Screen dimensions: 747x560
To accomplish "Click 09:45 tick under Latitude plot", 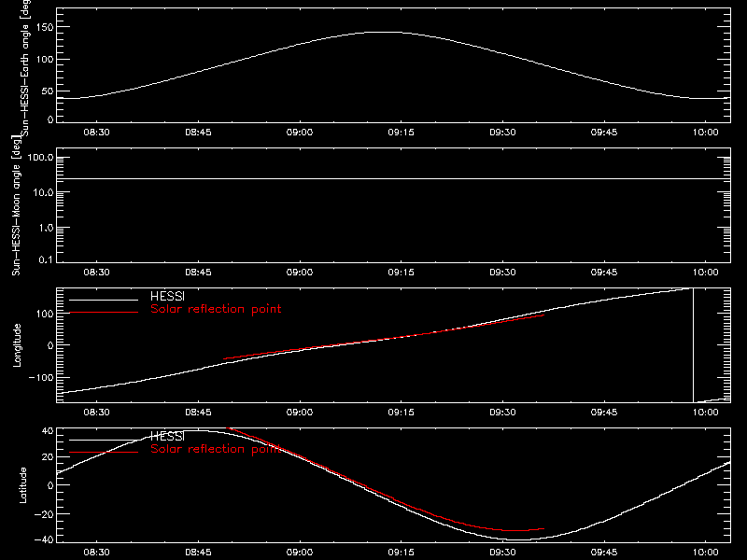I will tap(604, 553).
